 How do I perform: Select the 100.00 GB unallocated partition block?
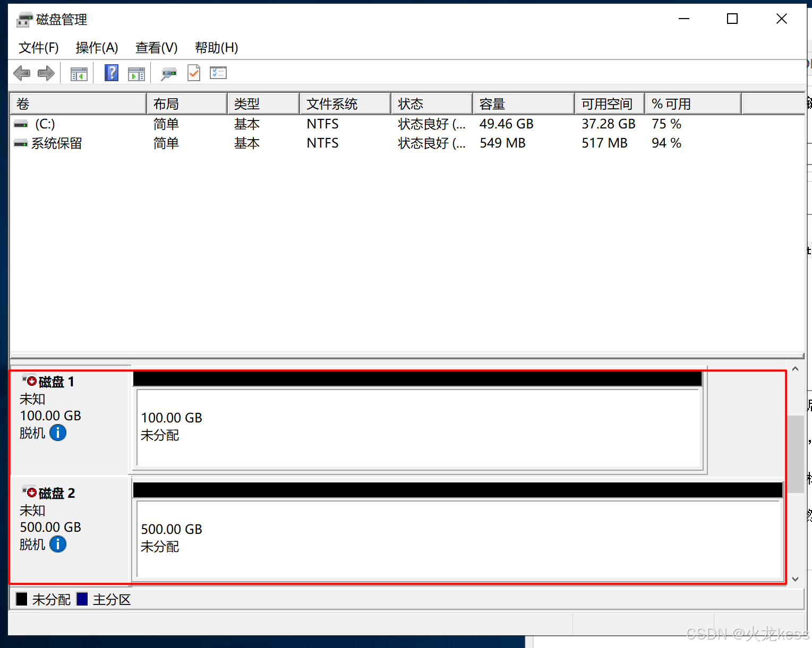418,428
